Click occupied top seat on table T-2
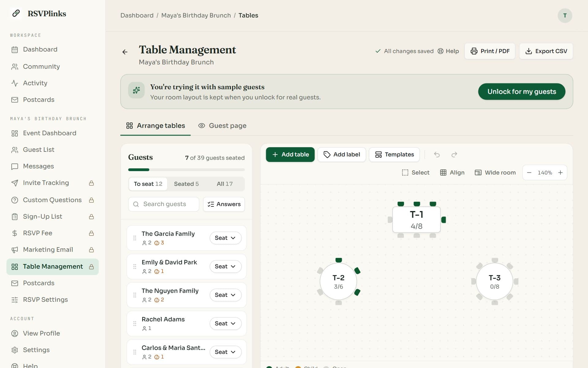 coord(338,260)
